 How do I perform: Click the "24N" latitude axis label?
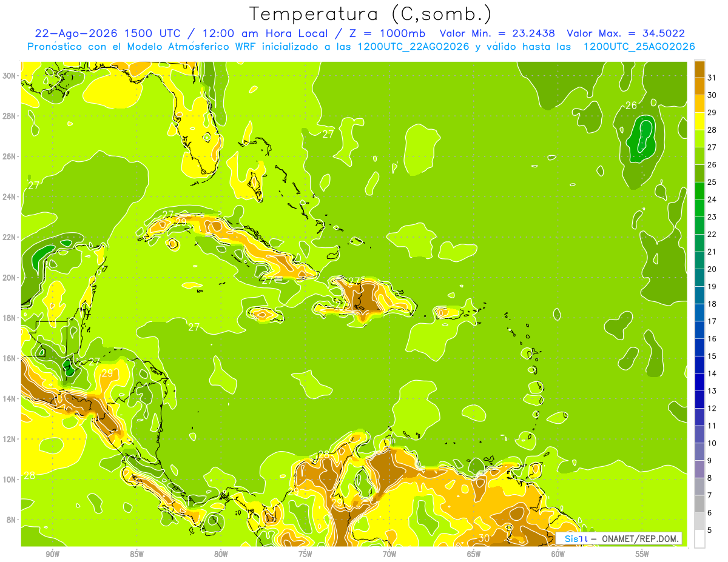point(10,196)
